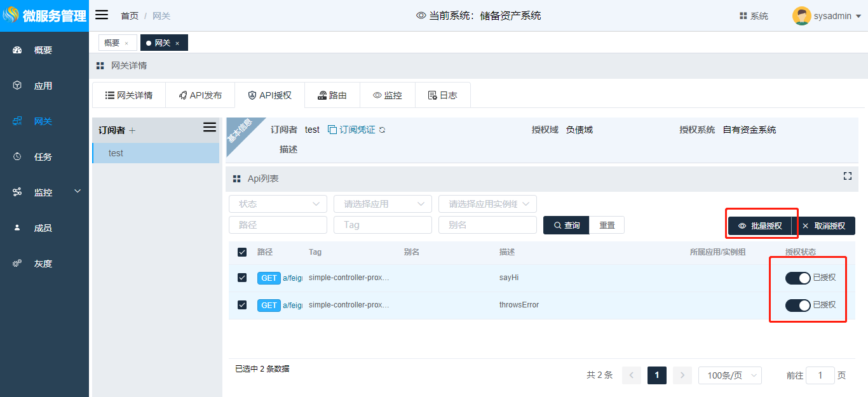Change page size with 100条/页 dropdown

(729, 375)
